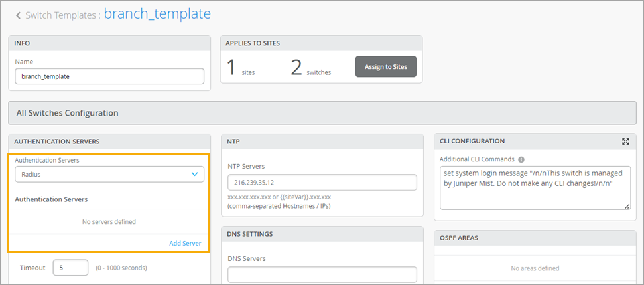Click the All Switches Configuration section header
644x285 pixels.
pos(322,113)
